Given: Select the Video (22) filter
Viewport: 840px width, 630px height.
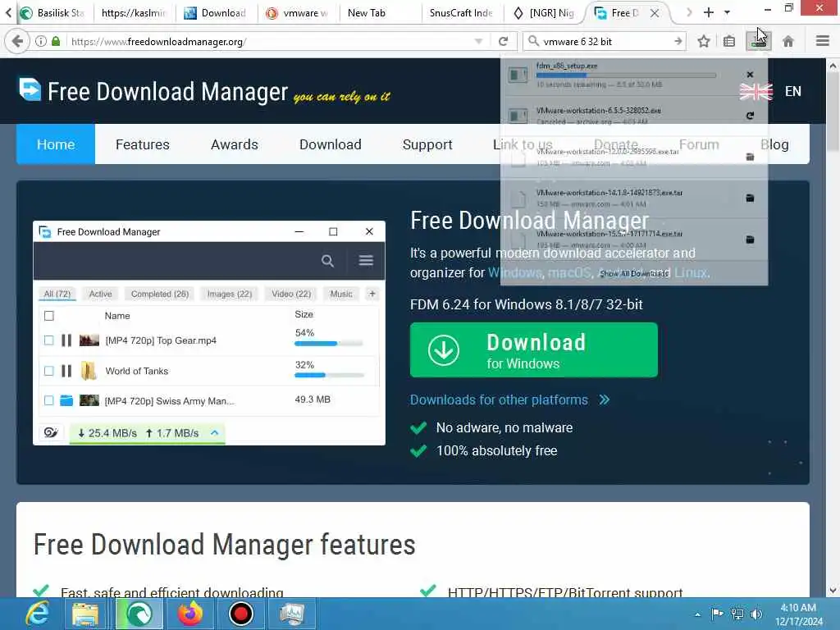Looking at the screenshot, I should tap(291, 294).
